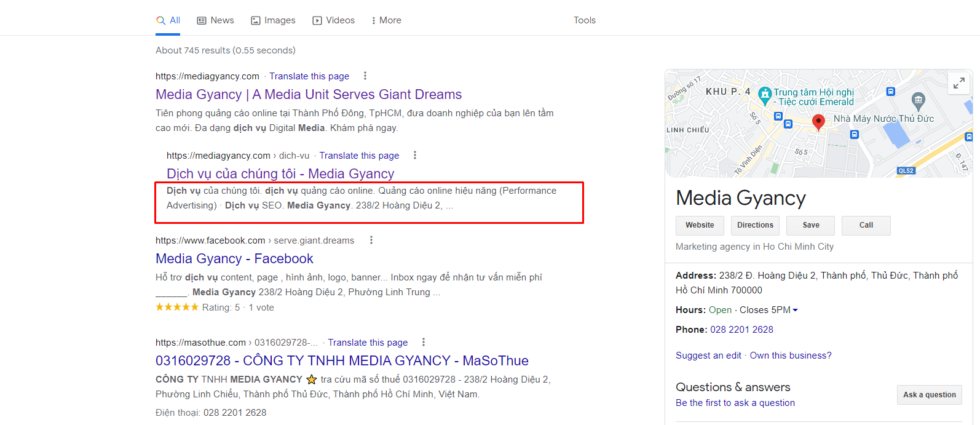Click the 'Marketing agency in Ho Chi Minh City' text

click(x=754, y=247)
